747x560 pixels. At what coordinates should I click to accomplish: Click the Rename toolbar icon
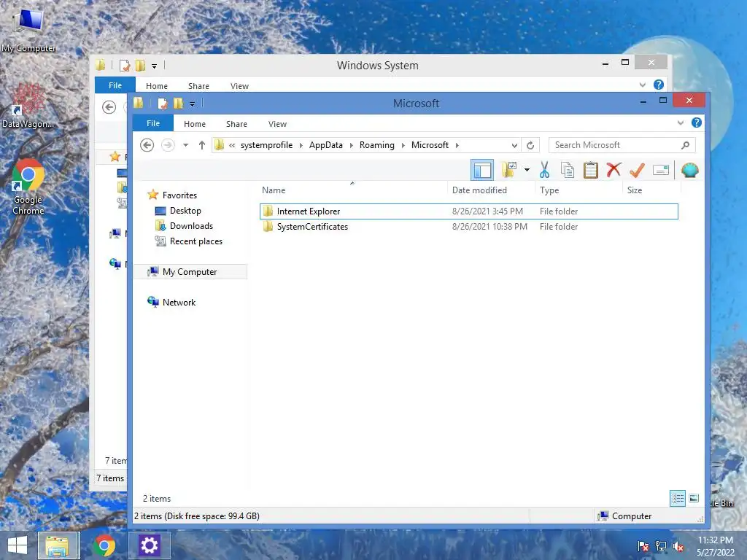point(661,169)
